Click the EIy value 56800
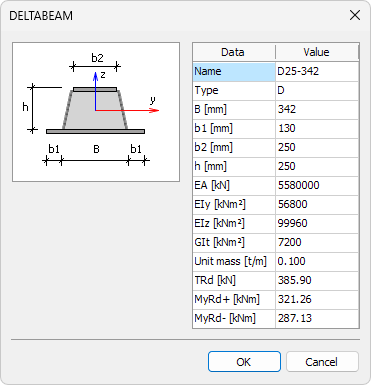 point(317,205)
